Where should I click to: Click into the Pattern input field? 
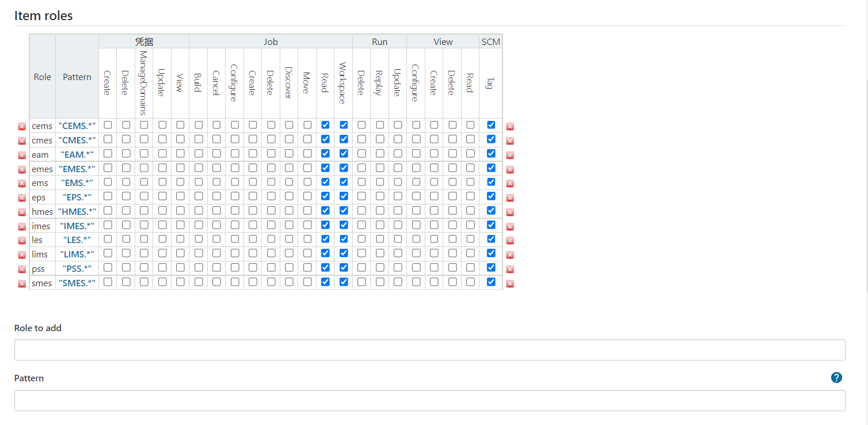coord(429,400)
